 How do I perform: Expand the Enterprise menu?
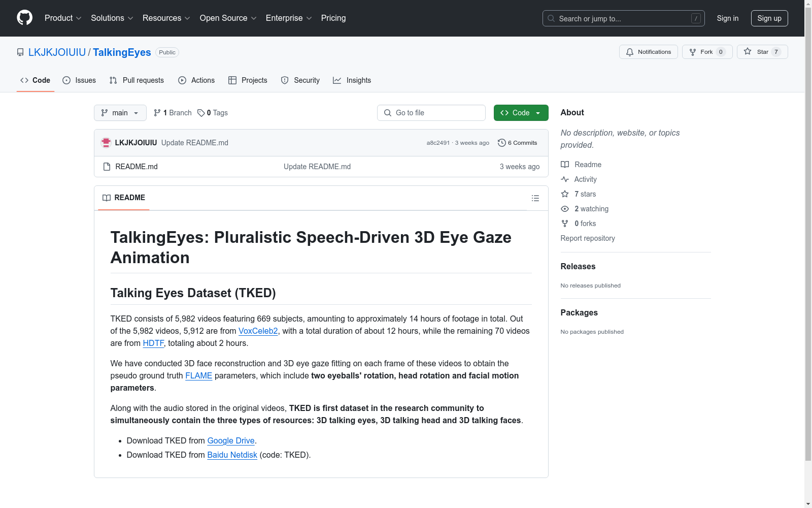point(289,18)
